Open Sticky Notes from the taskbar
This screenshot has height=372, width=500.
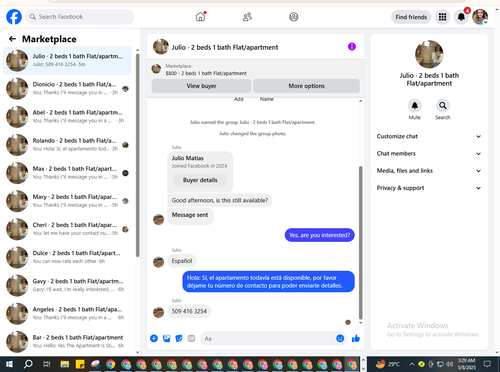pos(80,364)
